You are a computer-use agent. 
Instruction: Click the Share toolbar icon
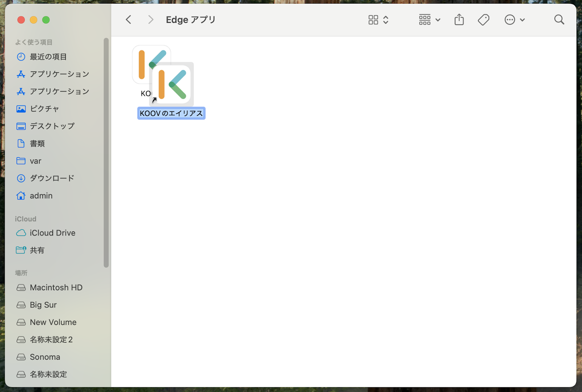(459, 20)
